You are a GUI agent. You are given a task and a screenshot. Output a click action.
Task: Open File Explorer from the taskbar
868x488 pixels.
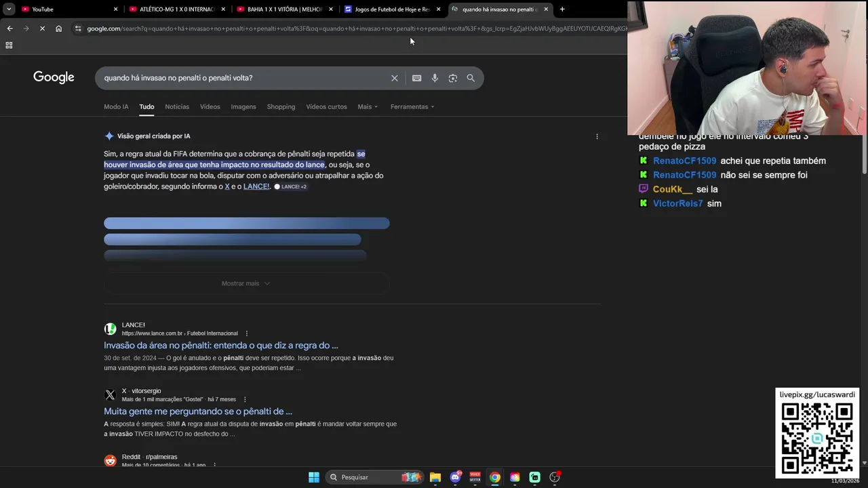tap(435, 477)
